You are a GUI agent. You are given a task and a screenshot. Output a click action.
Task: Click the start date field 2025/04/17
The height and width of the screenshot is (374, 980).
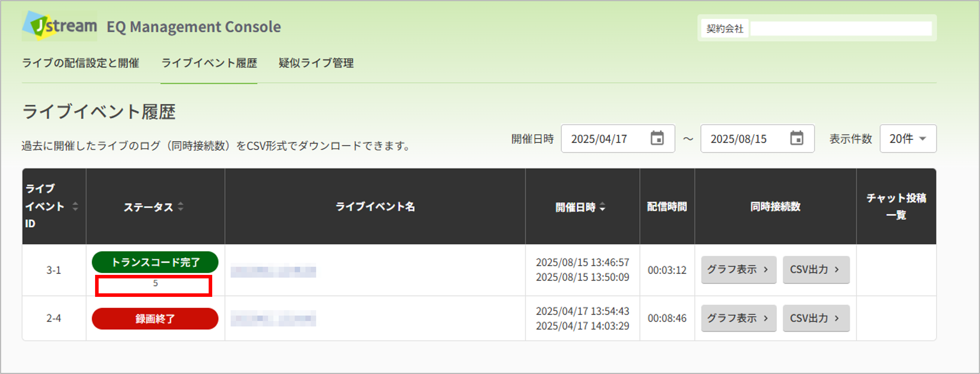click(618, 139)
